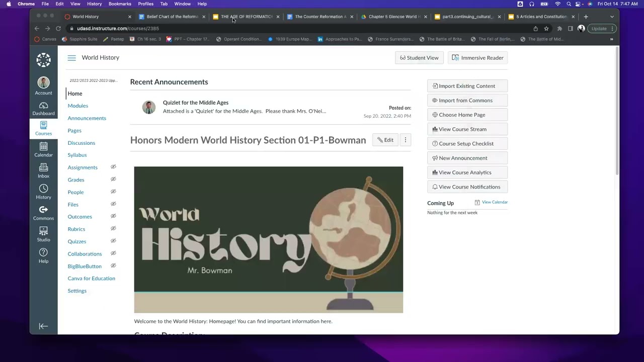The height and width of the screenshot is (362, 644).
Task: Click the Immersive Reader button
Action: click(477, 58)
